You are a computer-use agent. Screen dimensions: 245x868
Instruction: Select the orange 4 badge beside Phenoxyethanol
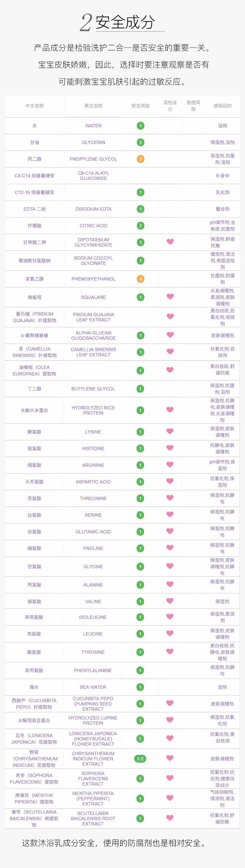(x=140, y=279)
